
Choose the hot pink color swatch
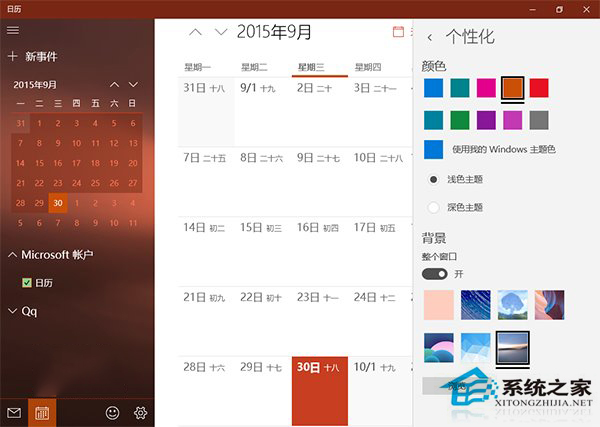(x=486, y=88)
